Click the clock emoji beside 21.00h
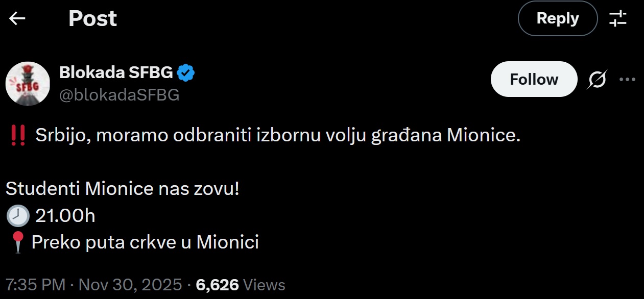This screenshot has height=299, width=644. point(18,216)
